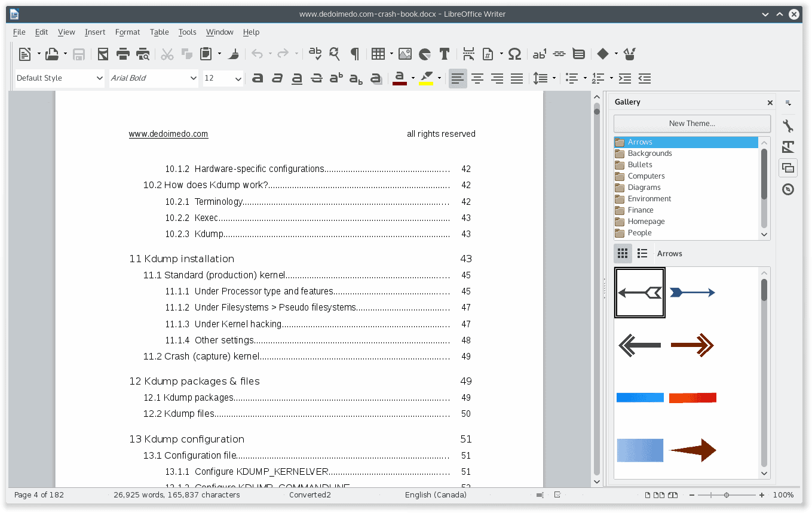Screen dimensions: 812x513
Task: Toggle Italic formatting
Action: (277, 78)
